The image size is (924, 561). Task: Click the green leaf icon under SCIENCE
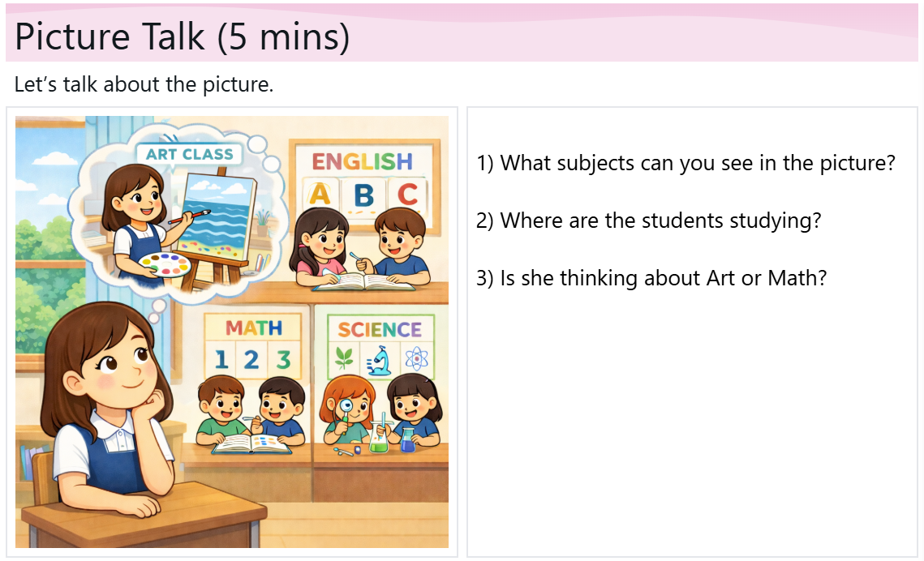point(345,358)
